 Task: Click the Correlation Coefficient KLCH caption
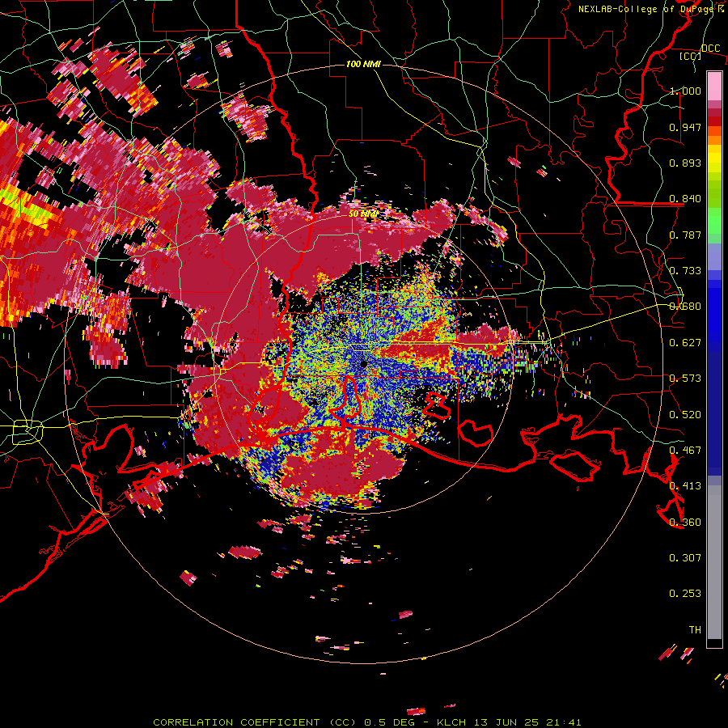click(x=367, y=722)
